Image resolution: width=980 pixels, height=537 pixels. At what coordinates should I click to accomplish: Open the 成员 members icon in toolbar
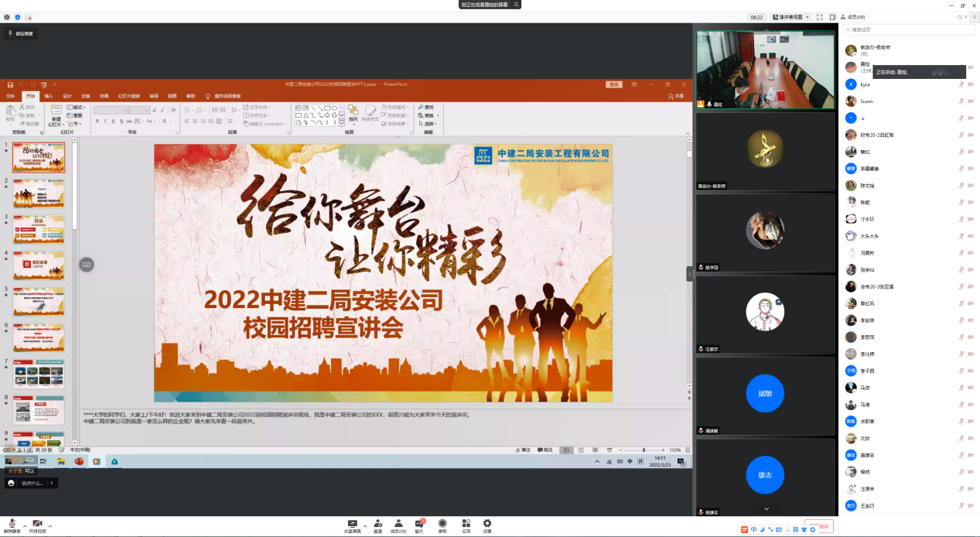[398, 523]
